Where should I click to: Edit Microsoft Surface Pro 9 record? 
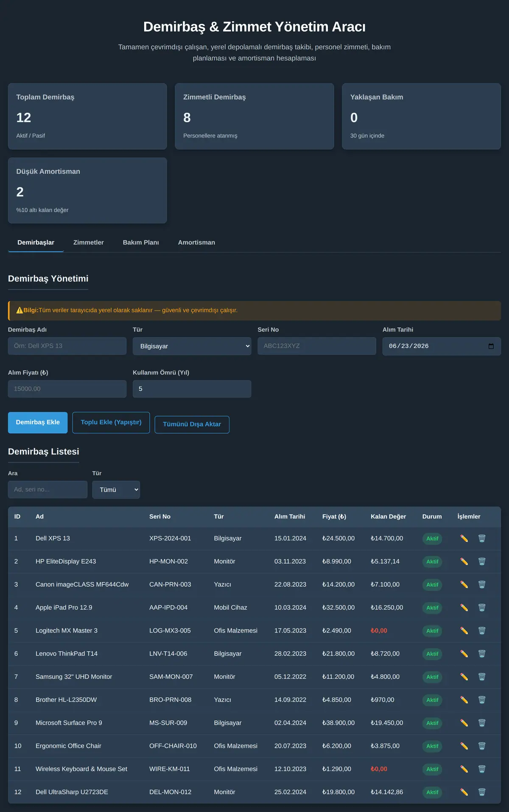(464, 723)
